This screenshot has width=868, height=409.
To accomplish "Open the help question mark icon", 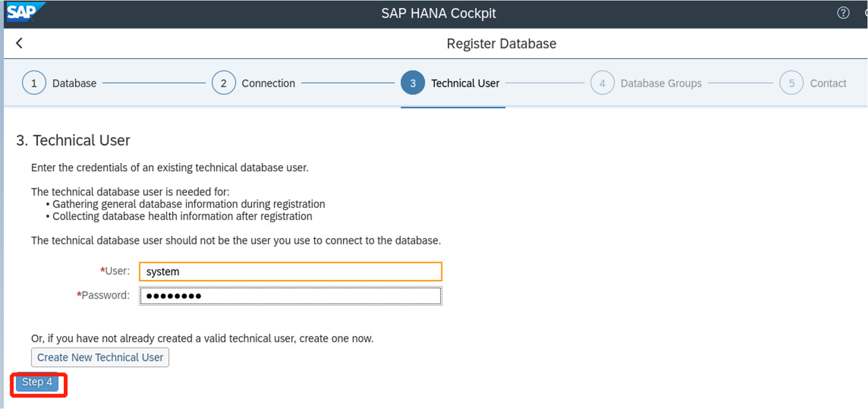I will [843, 13].
